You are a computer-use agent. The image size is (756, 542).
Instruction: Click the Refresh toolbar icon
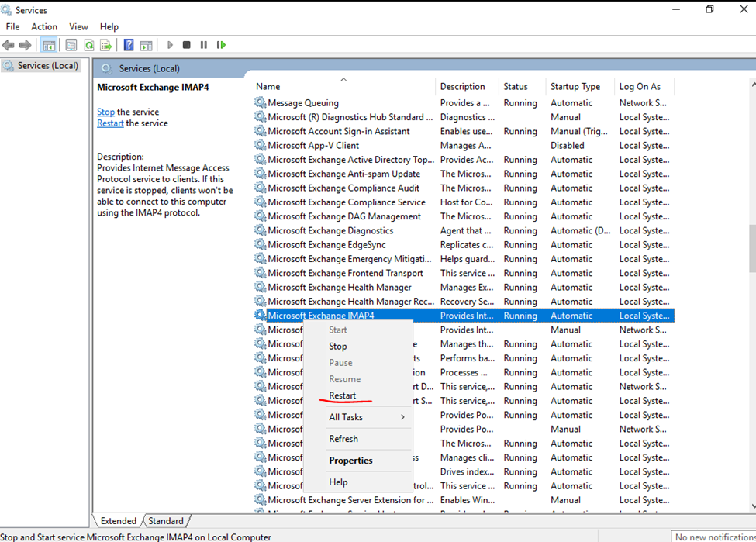point(89,45)
